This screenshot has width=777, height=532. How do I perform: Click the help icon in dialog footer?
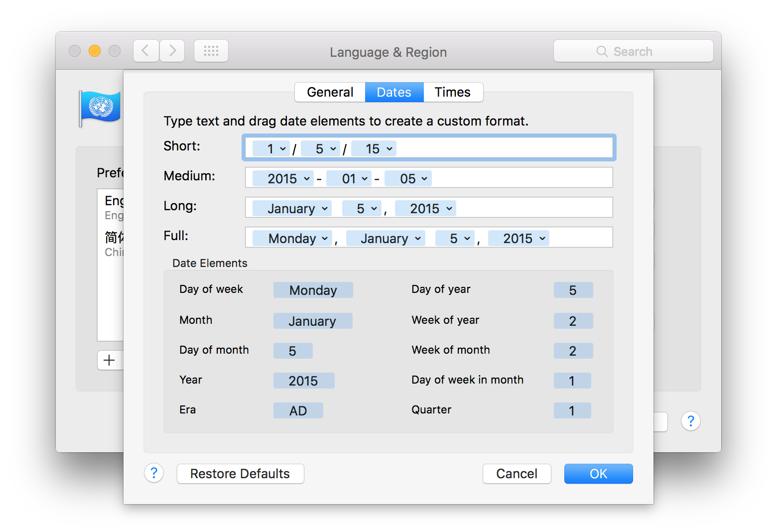[154, 473]
